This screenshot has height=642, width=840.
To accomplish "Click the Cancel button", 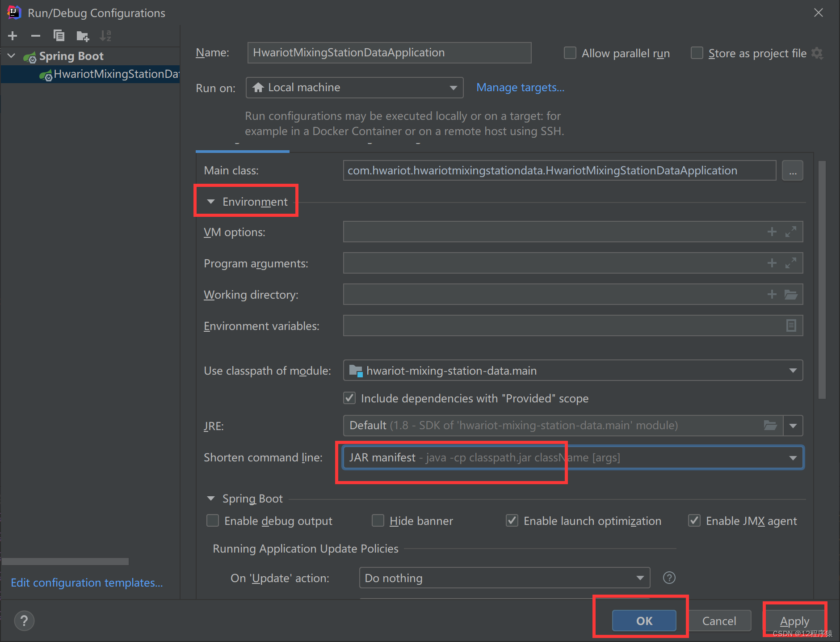I will click(x=719, y=621).
